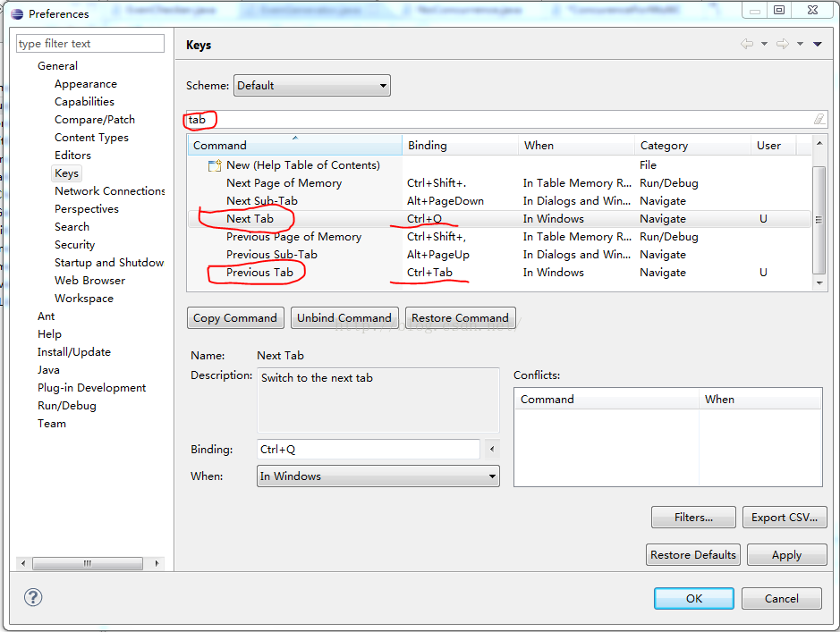Select Install/Update in the preferences tree

[74, 352]
